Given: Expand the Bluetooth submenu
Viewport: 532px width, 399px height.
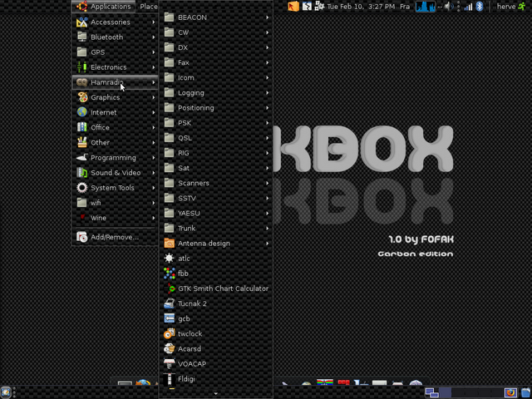Looking at the screenshot, I should tap(115, 37).
